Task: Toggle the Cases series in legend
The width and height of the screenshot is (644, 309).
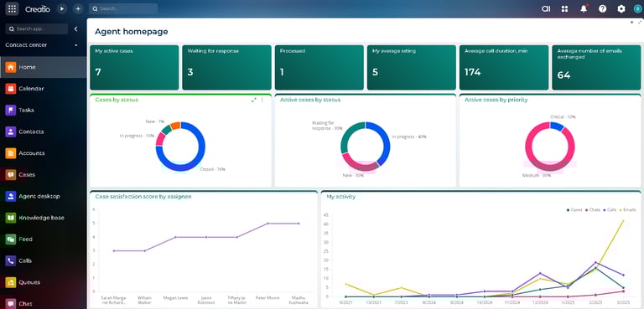Action: click(x=575, y=209)
